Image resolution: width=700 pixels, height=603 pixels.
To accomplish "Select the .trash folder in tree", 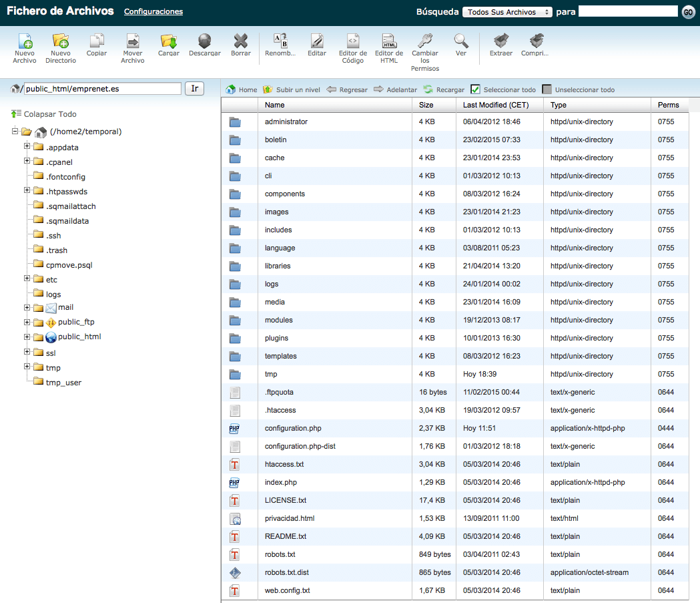I will [x=57, y=250].
